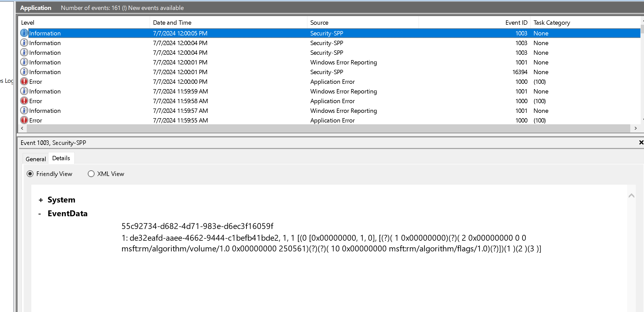Sort by the Event ID column header
Viewport: 644px width, 312px height.
pos(516,23)
